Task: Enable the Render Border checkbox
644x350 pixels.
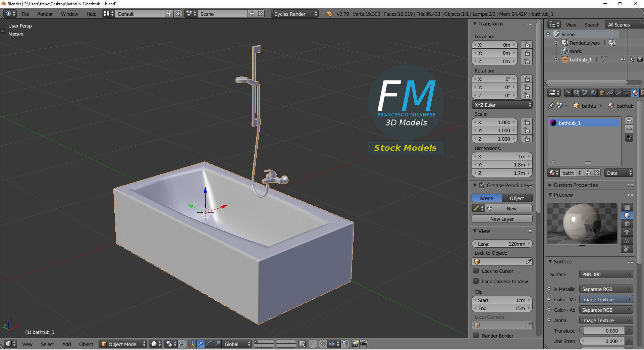Action: click(476, 336)
